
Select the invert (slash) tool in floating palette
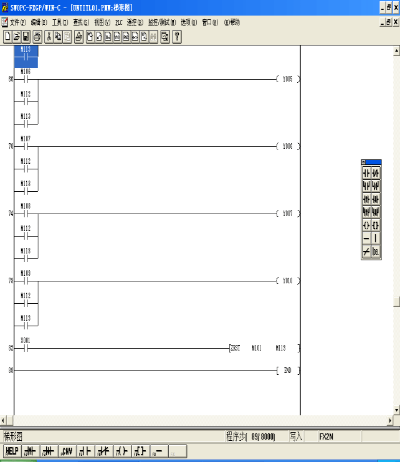[366, 251]
